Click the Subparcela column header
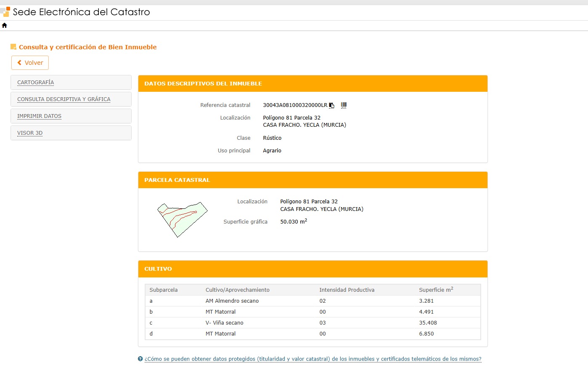 [164, 290]
